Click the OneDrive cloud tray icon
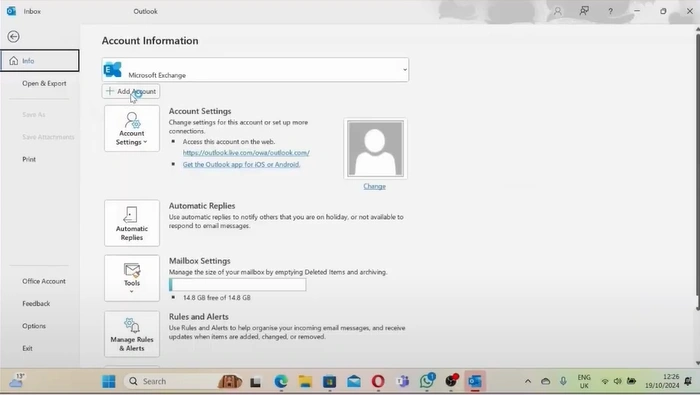The width and height of the screenshot is (700, 395). [x=545, y=382]
